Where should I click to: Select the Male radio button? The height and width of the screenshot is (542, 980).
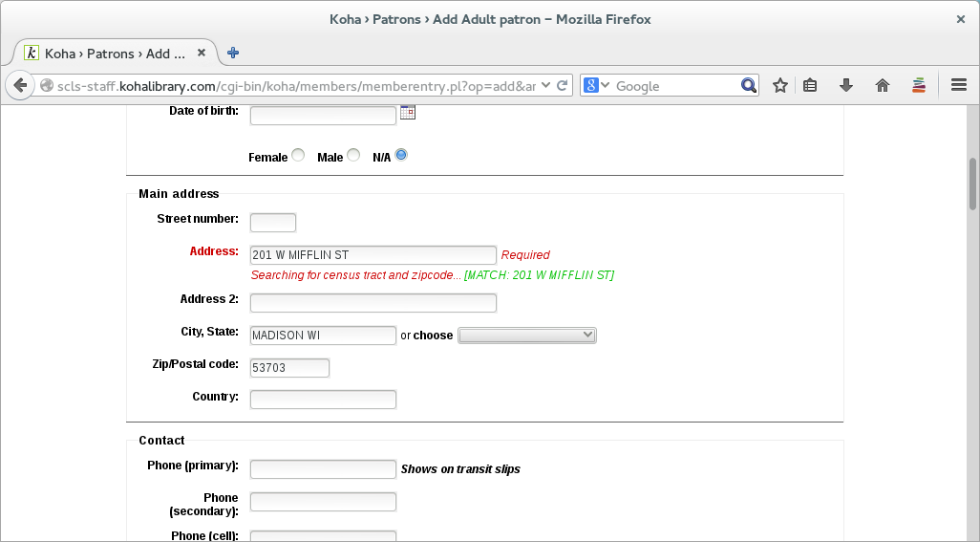[x=353, y=155]
